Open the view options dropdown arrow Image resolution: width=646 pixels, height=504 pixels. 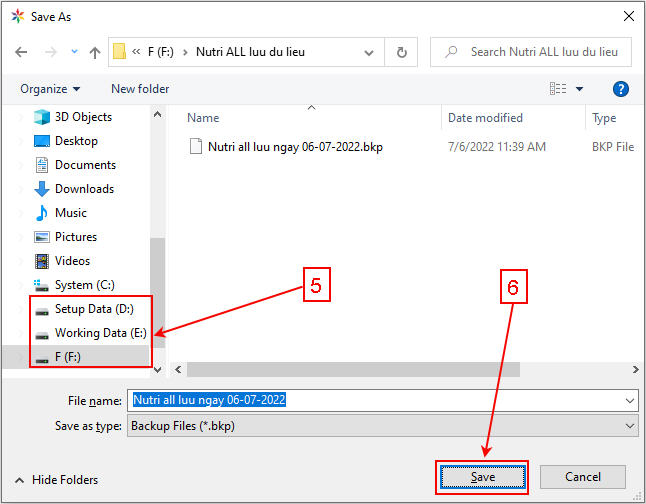pyautogui.click(x=579, y=89)
